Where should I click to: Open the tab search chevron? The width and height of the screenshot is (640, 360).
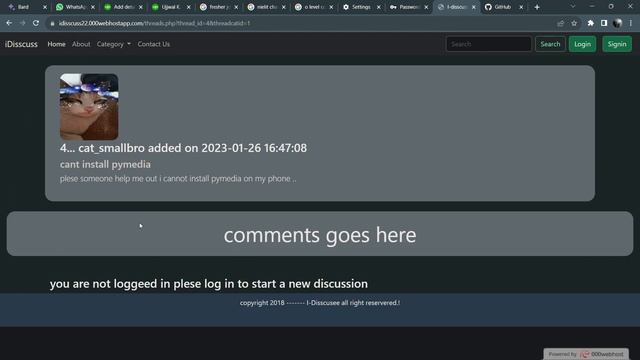(x=573, y=7)
